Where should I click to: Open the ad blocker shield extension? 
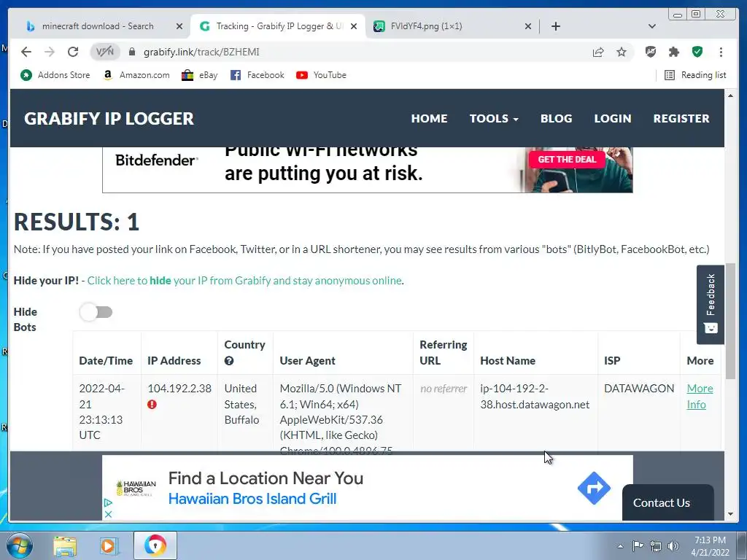pyautogui.click(x=650, y=52)
